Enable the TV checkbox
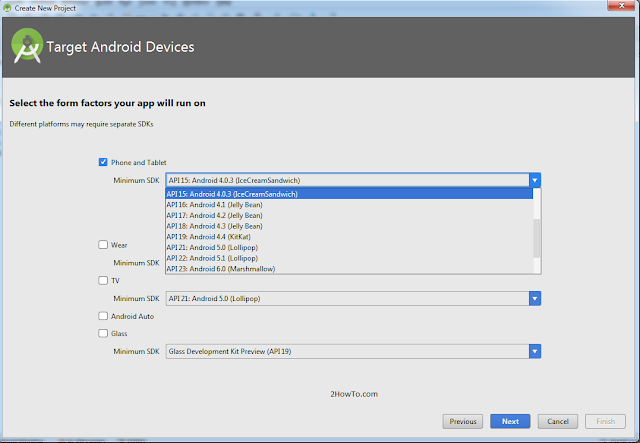 pos(103,280)
